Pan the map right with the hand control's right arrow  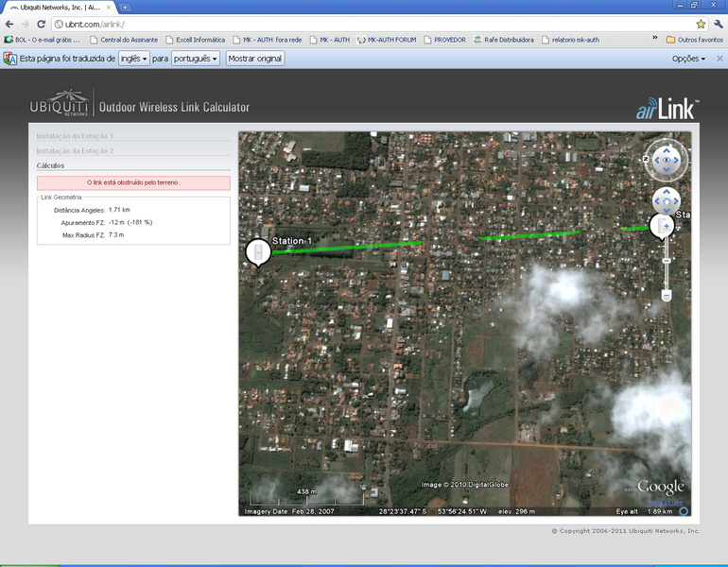pos(676,201)
